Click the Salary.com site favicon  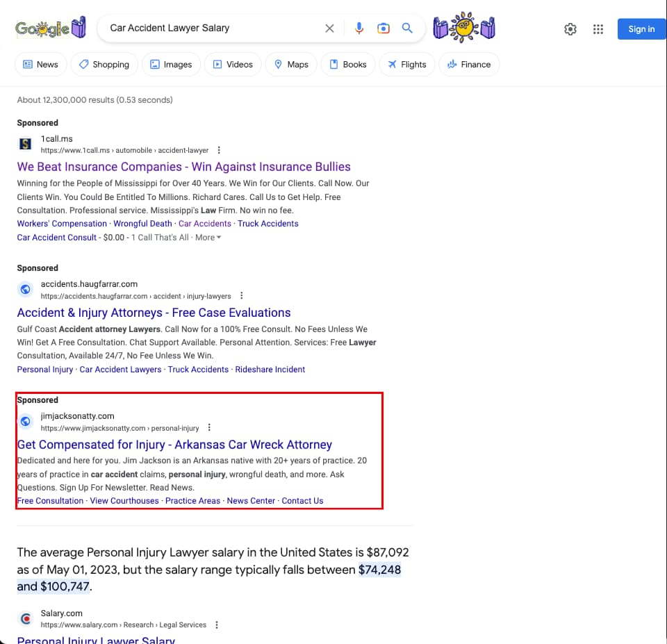(26, 618)
